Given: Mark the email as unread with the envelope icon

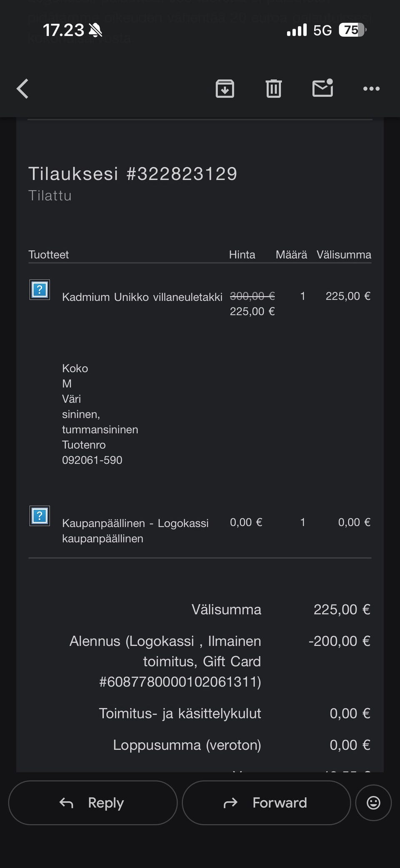Looking at the screenshot, I should (x=322, y=88).
